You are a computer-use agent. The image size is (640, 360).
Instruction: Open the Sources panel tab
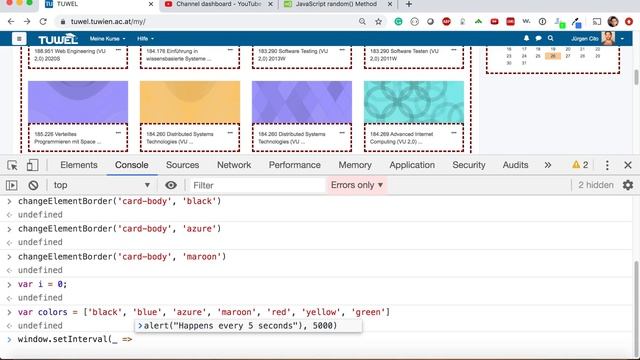pos(182,165)
